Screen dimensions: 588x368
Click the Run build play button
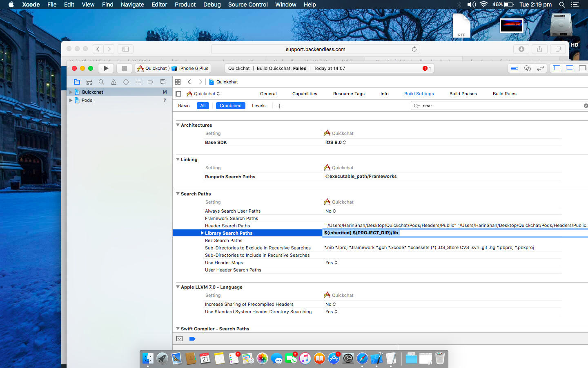coord(106,68)
